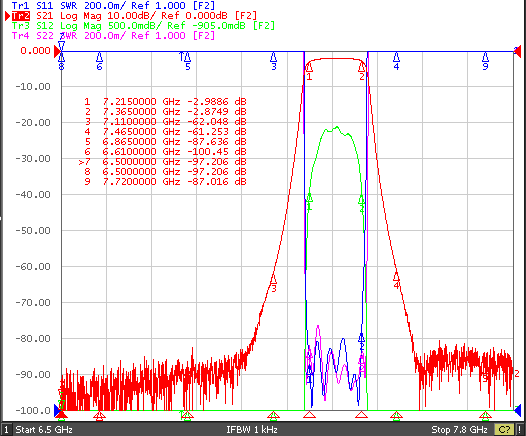
Task: Click the red reference level triangle at 0.000
Action: point(58,51)
